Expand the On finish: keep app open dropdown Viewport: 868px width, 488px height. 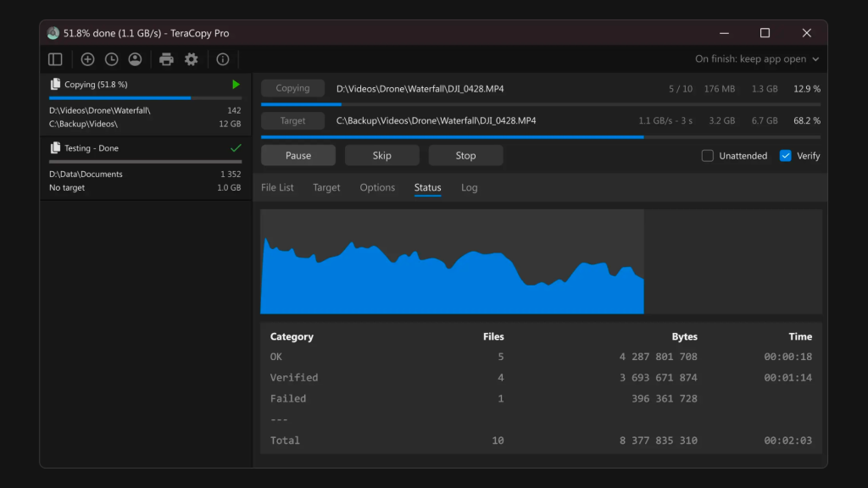(757, 59)
